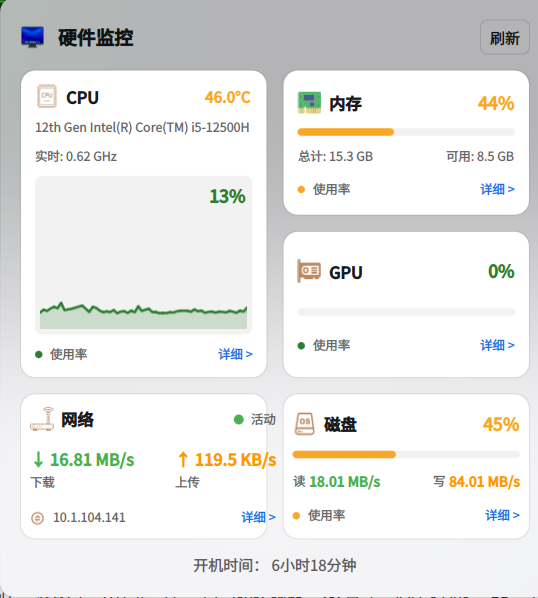The image size is (538, 598).
Task: Open GPU 详细 details link
Action: pyautogui.click(x=497, y=345)
